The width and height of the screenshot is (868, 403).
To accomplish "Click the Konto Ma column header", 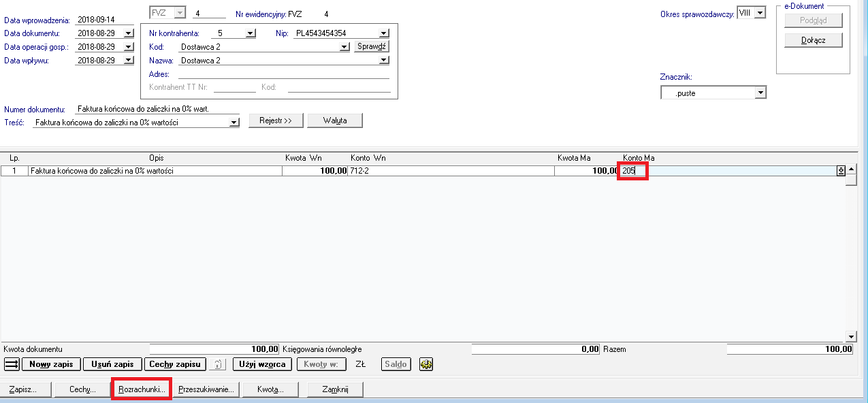I will 639,158.
